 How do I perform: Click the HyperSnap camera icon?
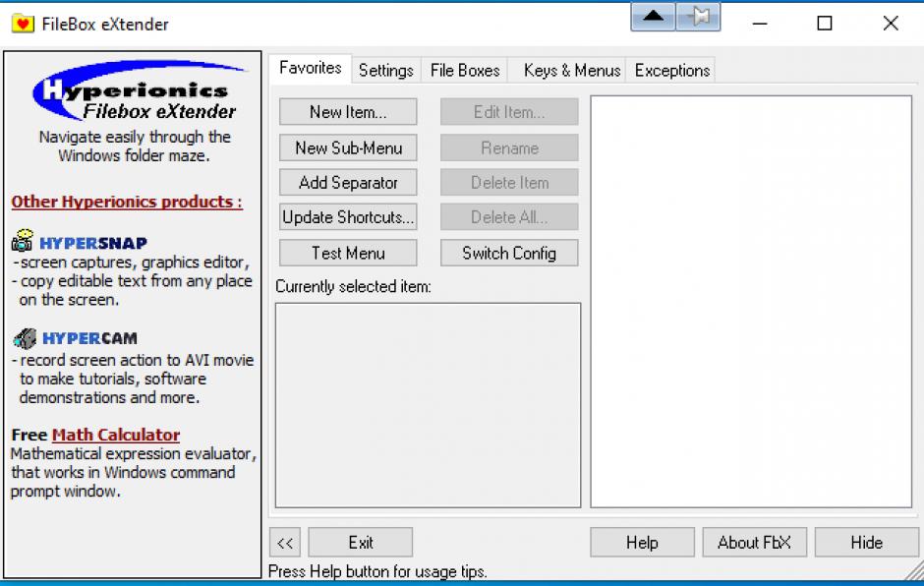(23, 241)
